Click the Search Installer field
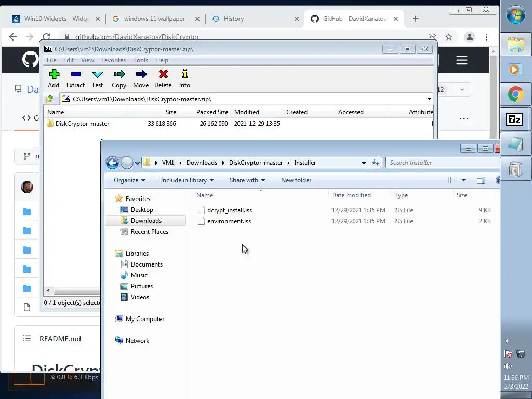532x399 pixels. coord(443,163)
